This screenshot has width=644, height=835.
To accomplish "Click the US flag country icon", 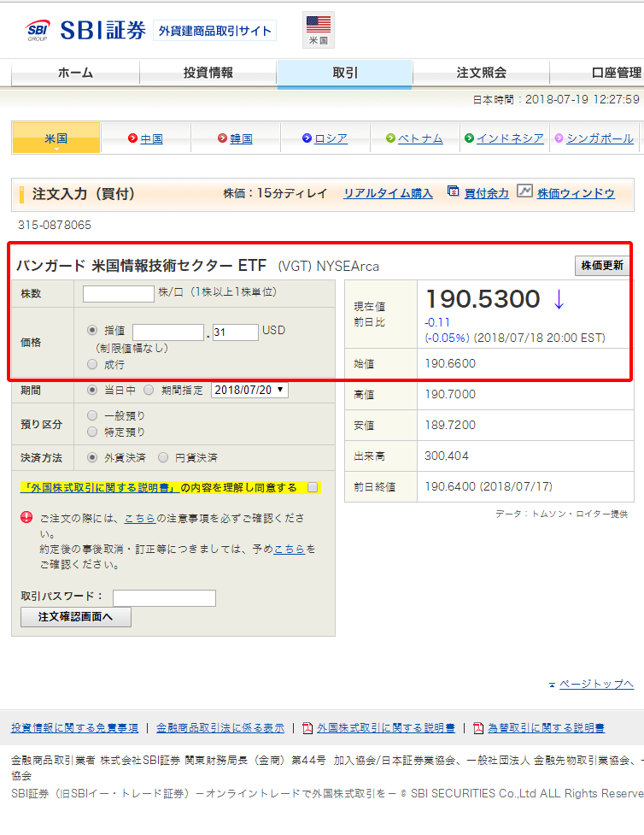I will 319,30.
